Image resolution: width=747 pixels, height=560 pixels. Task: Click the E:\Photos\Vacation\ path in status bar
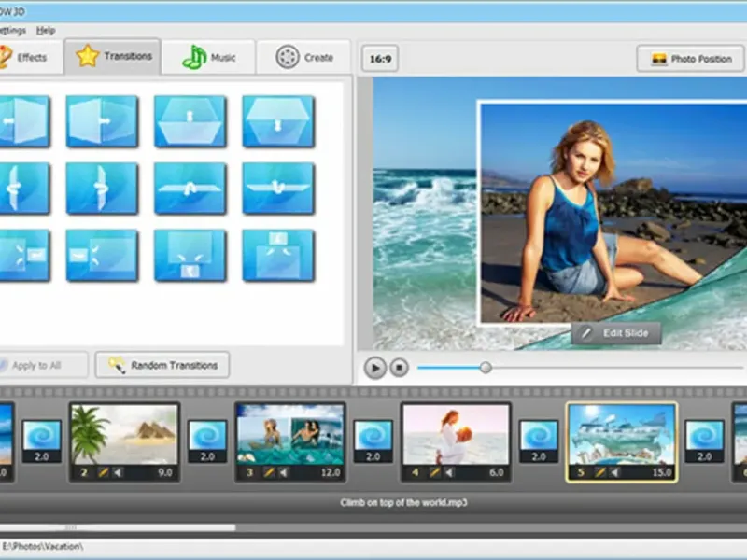(x=42, y=546)
